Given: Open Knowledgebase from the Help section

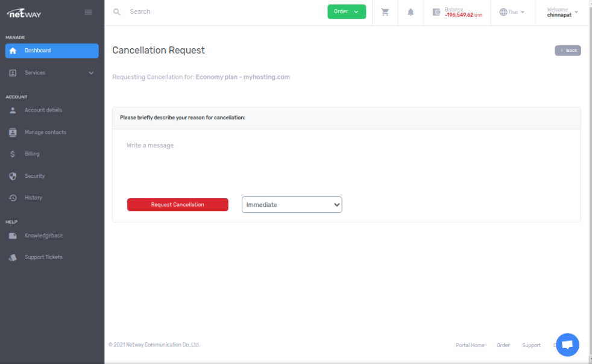Looking at the screenshot, I should (x=43, y=236).
